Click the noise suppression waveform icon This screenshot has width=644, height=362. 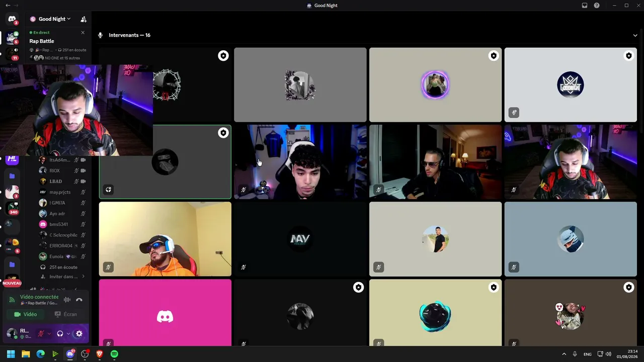[x=67, y=300]
